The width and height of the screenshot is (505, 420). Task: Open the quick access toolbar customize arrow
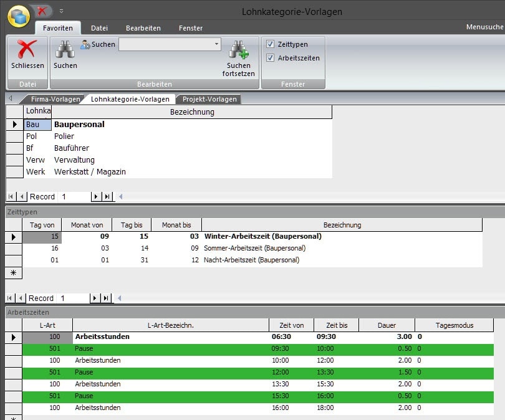[61, 11]
